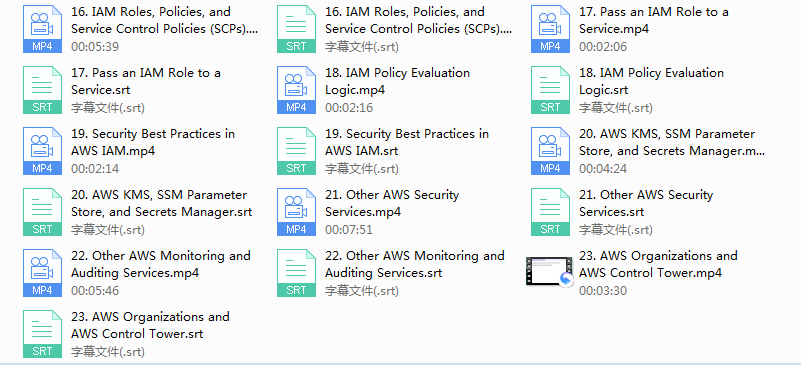Select SRT icon for 16. IAM Roles subtitle
The width and height of the screenshot is (801, 365).
point(296,29)
